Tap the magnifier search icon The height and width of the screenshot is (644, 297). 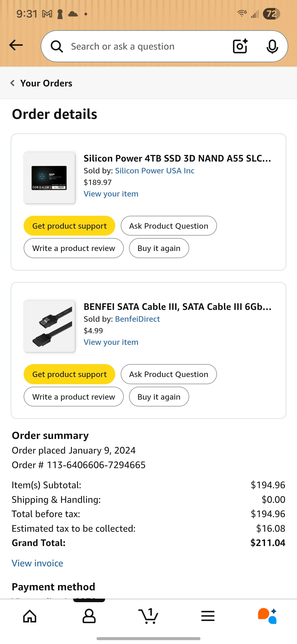[57, 46]
